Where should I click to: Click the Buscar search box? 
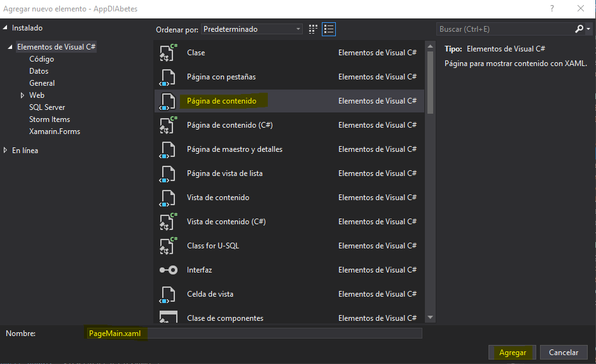[505, 29]
